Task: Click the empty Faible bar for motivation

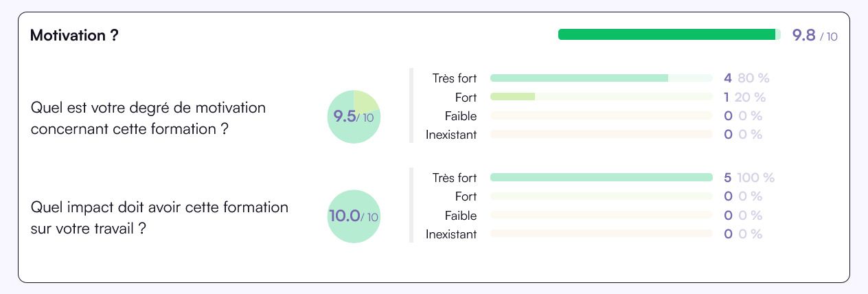Action: 602,116
